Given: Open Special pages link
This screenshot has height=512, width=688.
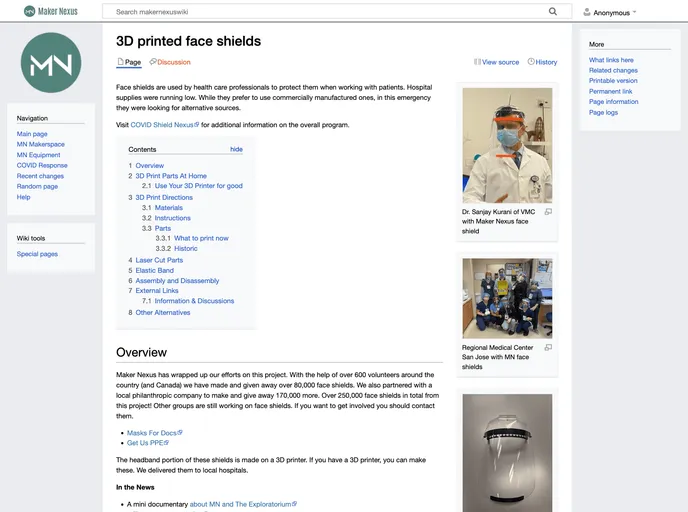Looking at the screenshot, I should (37, 254).
